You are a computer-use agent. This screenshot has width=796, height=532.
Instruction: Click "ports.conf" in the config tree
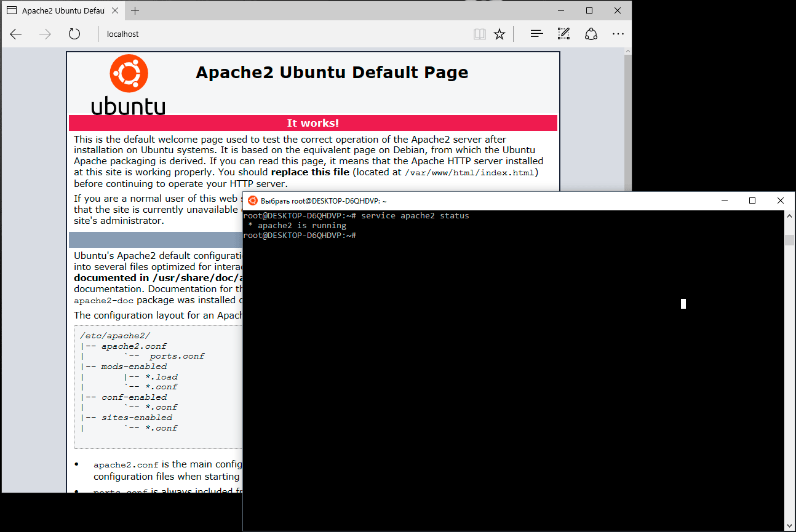[177, 356]
